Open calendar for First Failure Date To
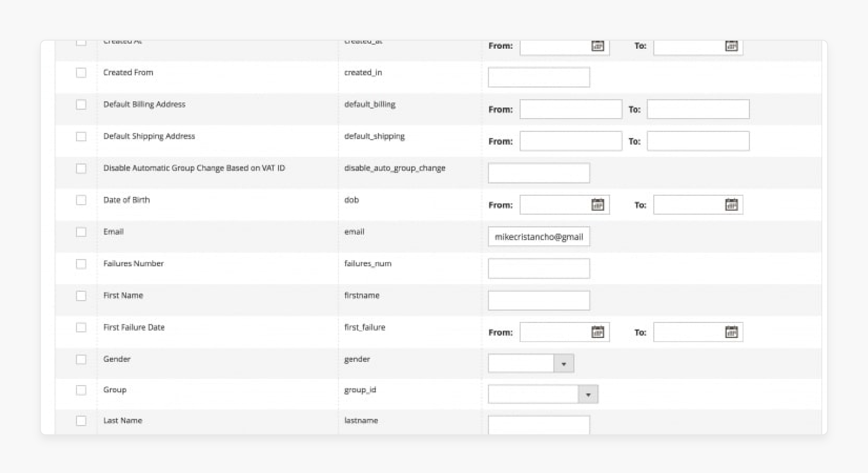This screenshot has height=473, width=868. point(731,332)
